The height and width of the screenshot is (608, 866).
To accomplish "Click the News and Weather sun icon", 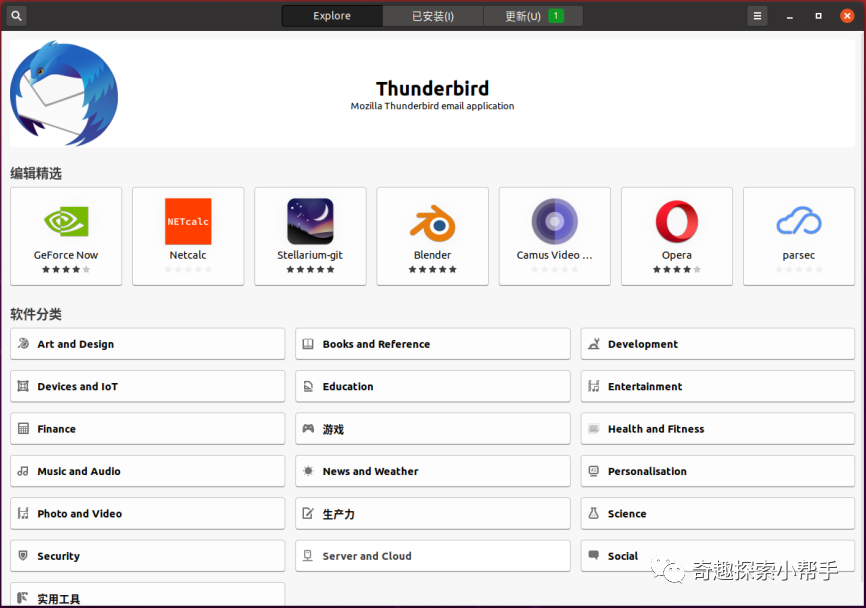I will [x=308, y=471].
